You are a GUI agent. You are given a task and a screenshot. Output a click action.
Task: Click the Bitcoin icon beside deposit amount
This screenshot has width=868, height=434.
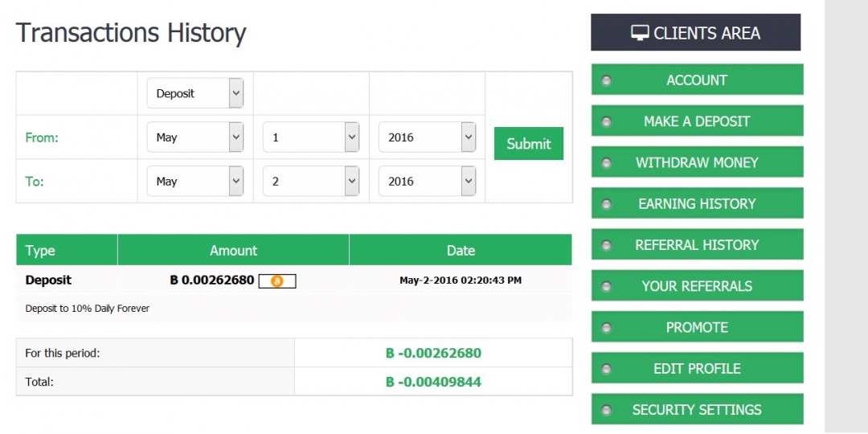click(277, 281)
